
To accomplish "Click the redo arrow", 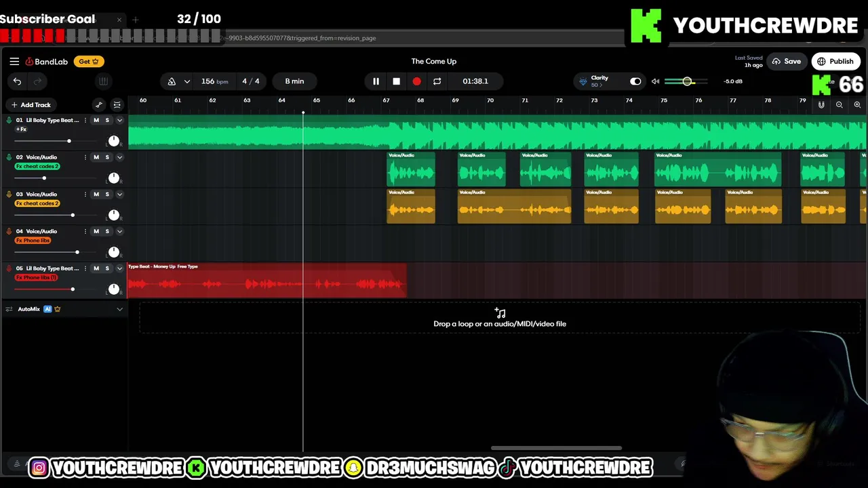I will tap(37, 81).
